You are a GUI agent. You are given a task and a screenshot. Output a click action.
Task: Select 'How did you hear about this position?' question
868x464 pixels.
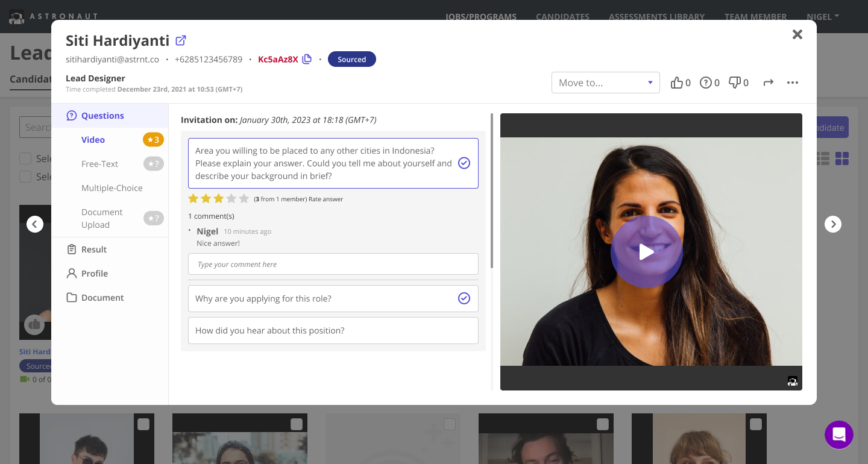point(333,330)
